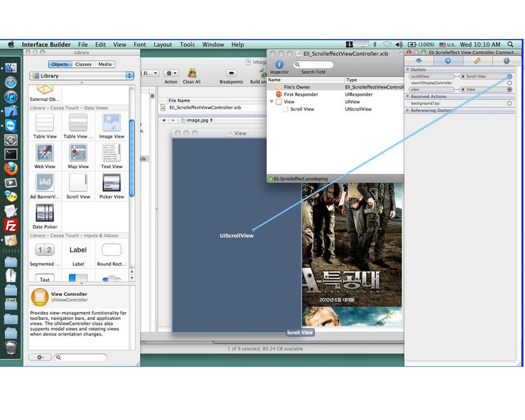Click the Name column header
Viewport: 525px width, 420px height.
click(306, 79)
